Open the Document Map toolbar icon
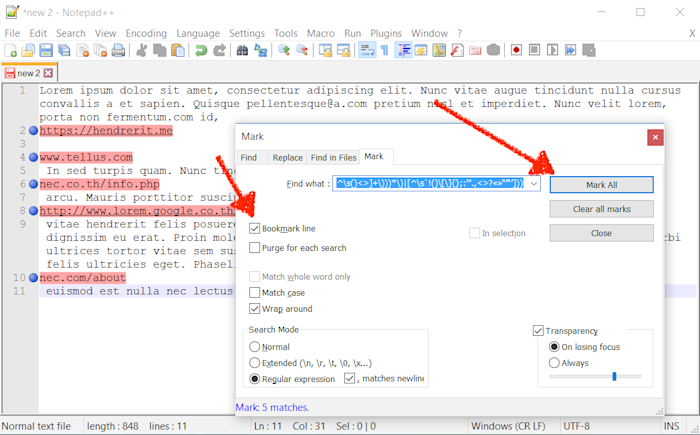This screenshot has width=700, height=435. 439,50
